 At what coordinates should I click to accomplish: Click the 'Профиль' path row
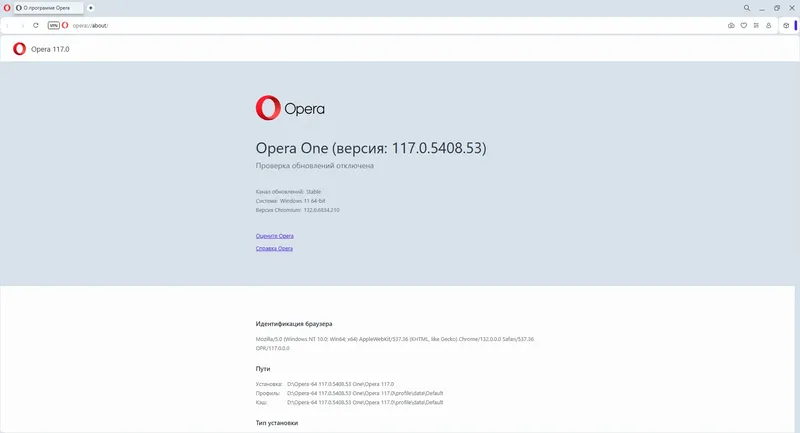tap(349, 393)
